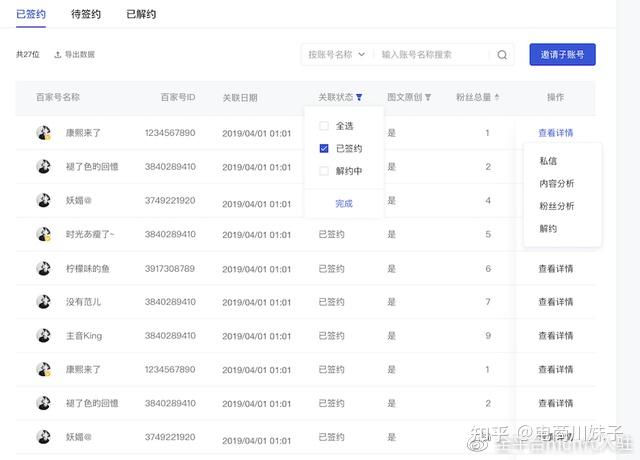Image resolution: width=640 pixels, height=460 pixels.
Task: Click the avatar of 主音King
Action: (43, 336)
